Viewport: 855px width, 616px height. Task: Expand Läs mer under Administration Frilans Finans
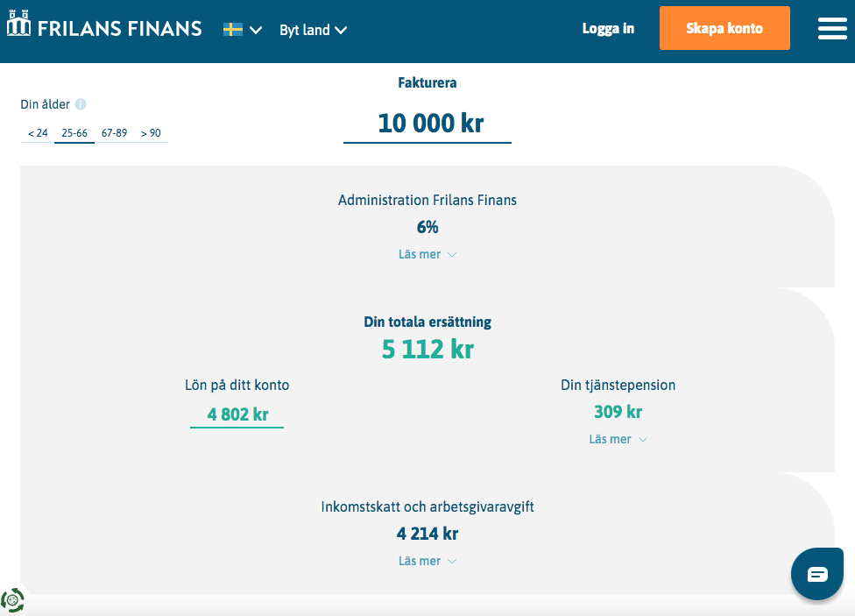427,254
